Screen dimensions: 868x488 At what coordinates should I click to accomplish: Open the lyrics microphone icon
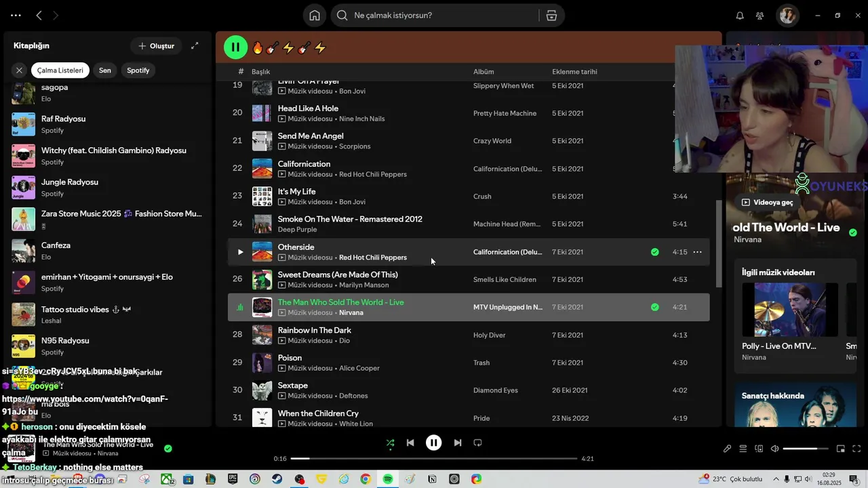tap(727, 449)
